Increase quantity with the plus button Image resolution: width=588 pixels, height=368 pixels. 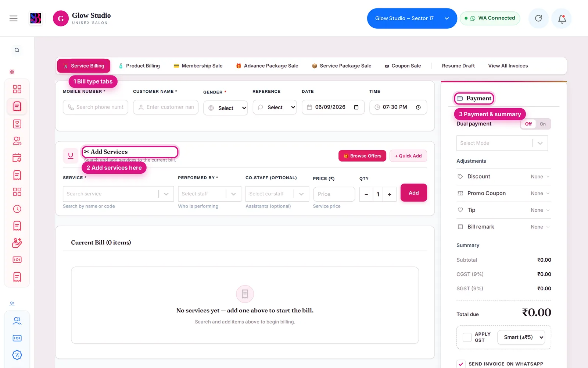[x=390, y=194]
